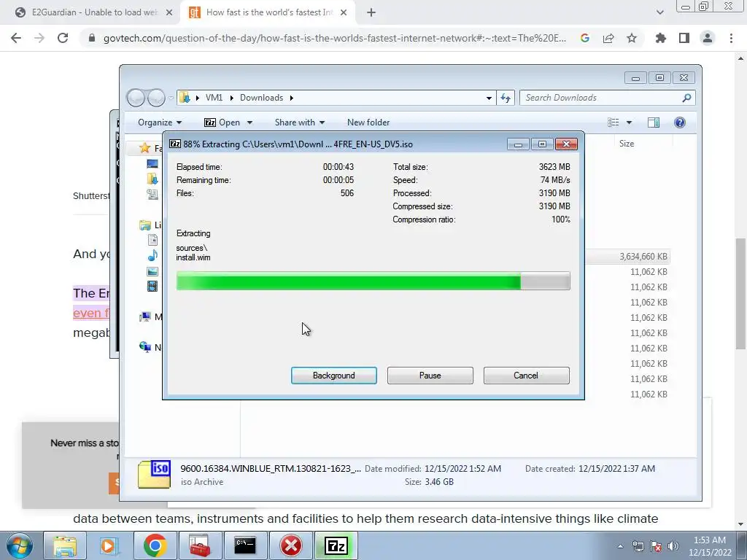Click the Computer icon in navigation pane
The width and height of the screenshot is (747, 560).
tap(145, 316)
